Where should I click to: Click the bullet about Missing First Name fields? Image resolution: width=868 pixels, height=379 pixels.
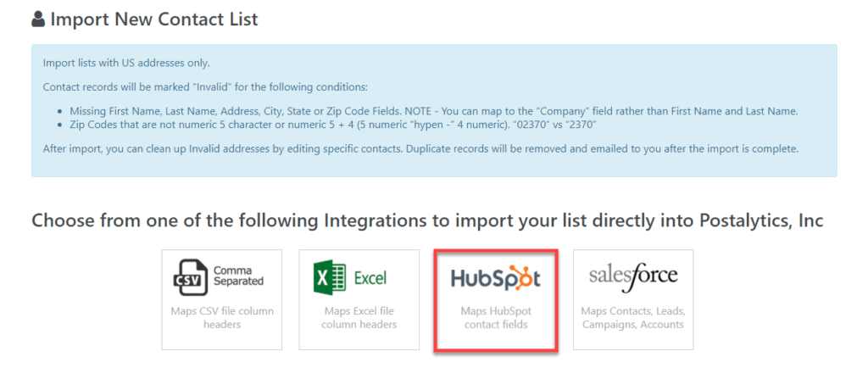tap(433, 111)
